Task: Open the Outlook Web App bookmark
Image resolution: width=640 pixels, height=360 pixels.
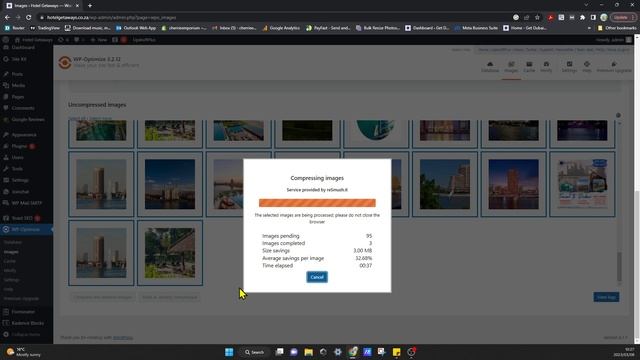Action: pyautogui.click(x=136, y=28)
